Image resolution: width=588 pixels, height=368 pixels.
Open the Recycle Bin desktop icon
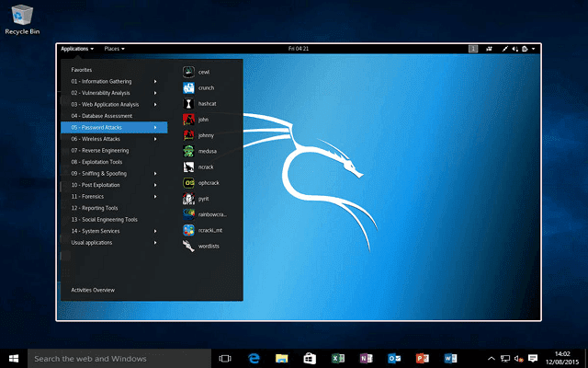click(22, 19)
